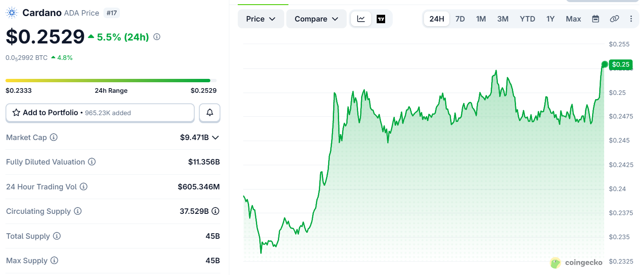644x275 pixels.
Task: Open the Circulating Supply info icon
Action: 78,211
